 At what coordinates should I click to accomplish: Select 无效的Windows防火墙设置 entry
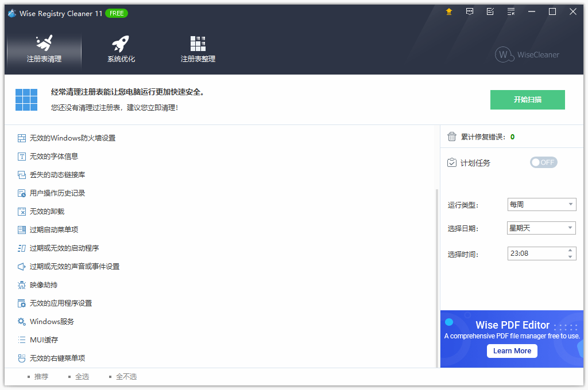[x=72, y=138]
